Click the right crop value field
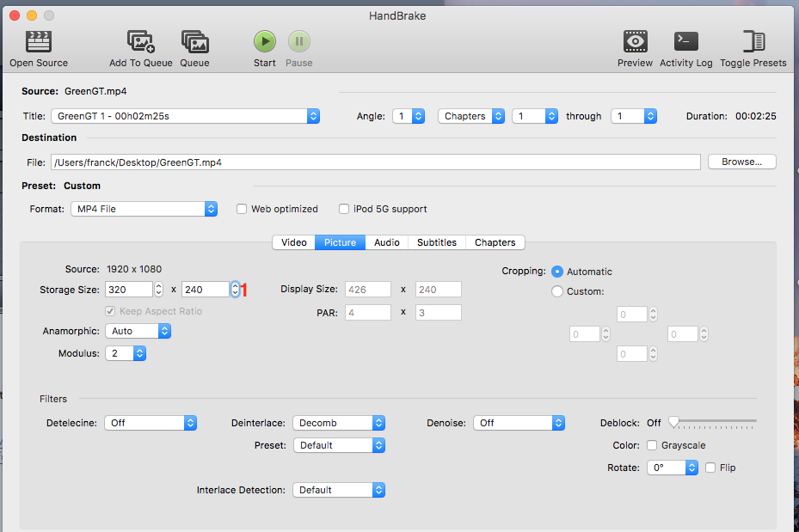Image resolution: width=799 pixels, height=532 pixels. [683, 334]
